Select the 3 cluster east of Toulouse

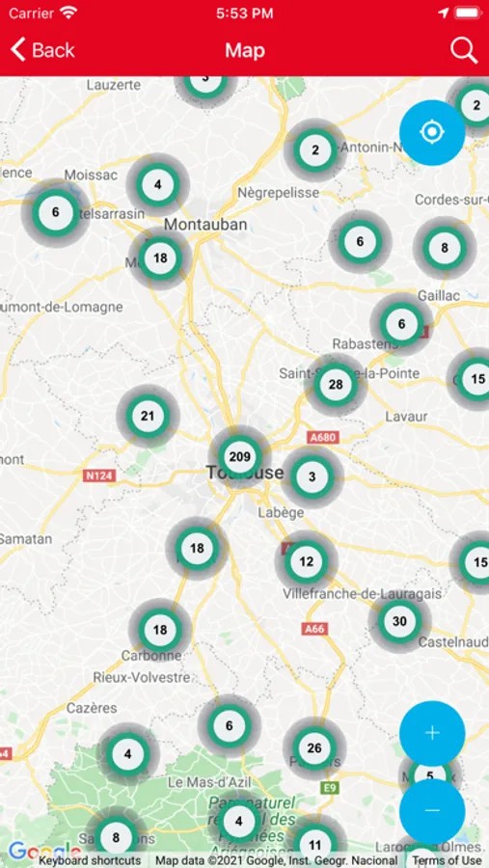click(x=312, y=476)
